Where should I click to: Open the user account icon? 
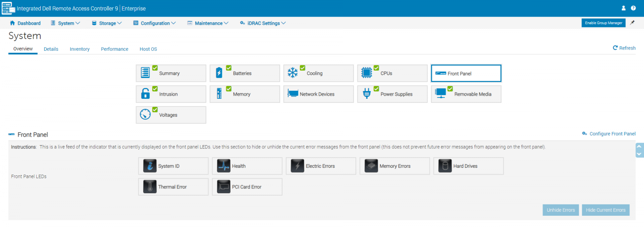pyautogui.click(x=623, y=8)
